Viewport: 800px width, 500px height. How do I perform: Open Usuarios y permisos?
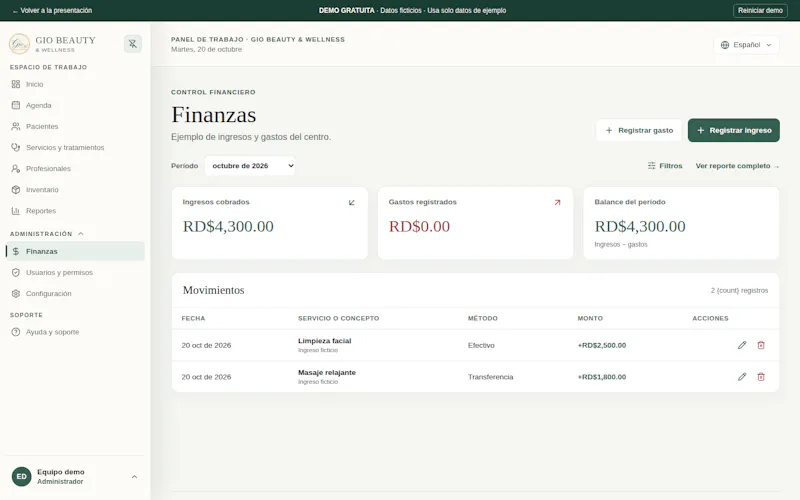[75, 272]
